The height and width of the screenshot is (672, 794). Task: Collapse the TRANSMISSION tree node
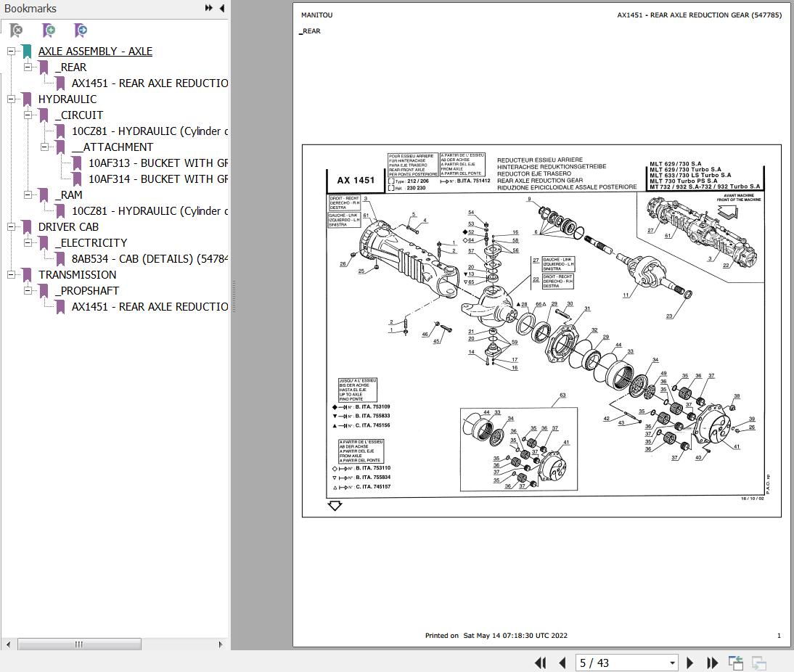point(11,274)
